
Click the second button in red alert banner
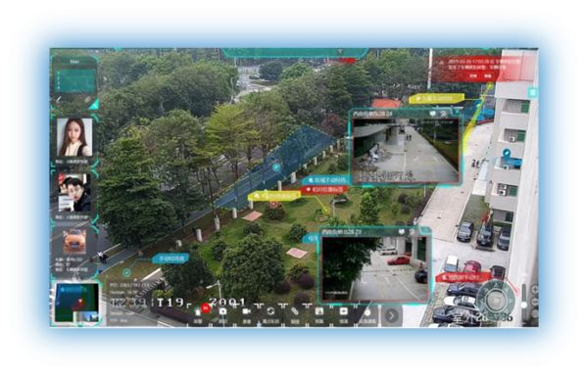[x=487, y=76]
